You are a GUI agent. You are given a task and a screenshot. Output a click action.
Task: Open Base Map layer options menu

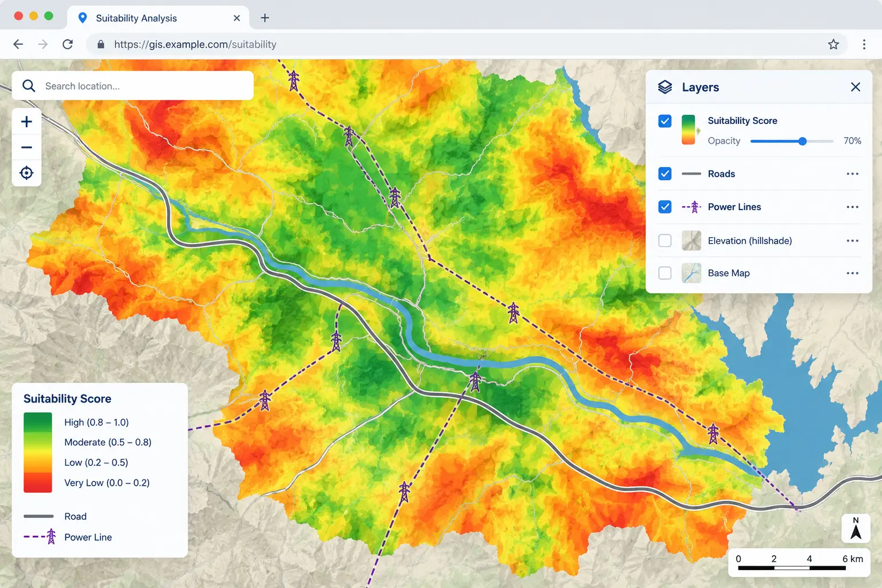click(853, 273)
